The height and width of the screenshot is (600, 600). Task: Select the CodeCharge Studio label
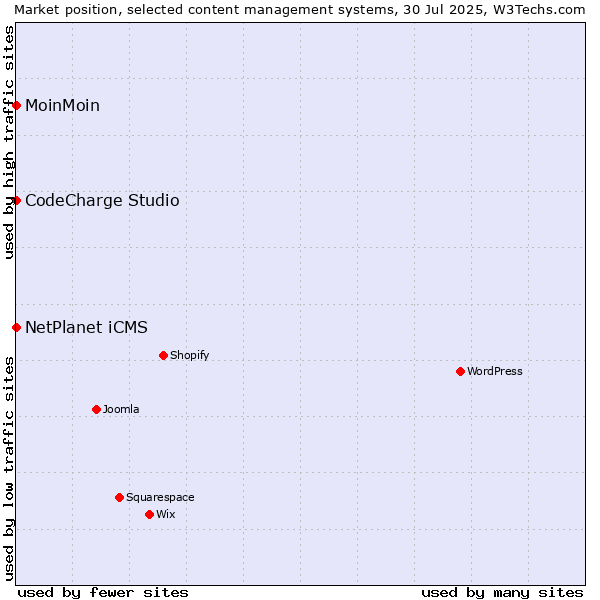(x=102, y=201)
